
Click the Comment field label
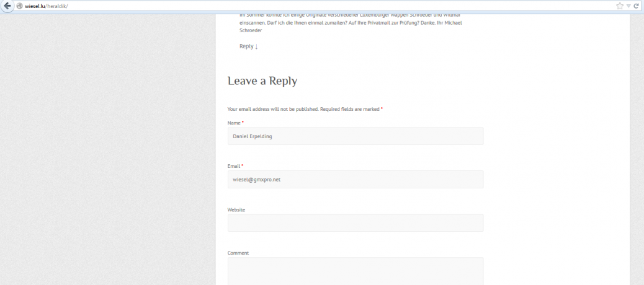tap(238, 253)
